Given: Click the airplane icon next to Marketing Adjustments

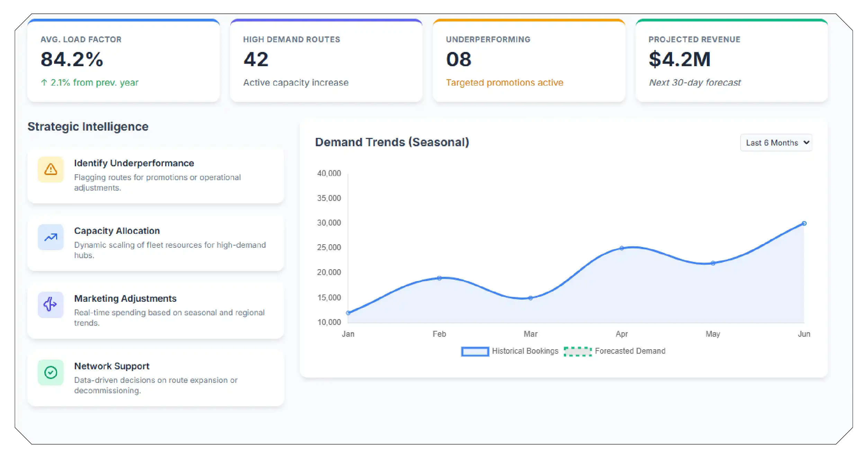Looking at the screenshot, I should [50, 305].
